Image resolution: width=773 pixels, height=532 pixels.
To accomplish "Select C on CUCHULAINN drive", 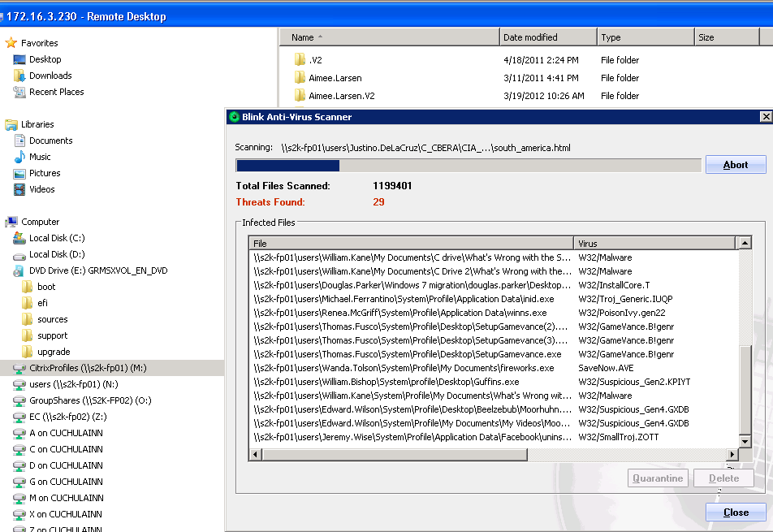I will pyautogui.click(x=58, y=450).
